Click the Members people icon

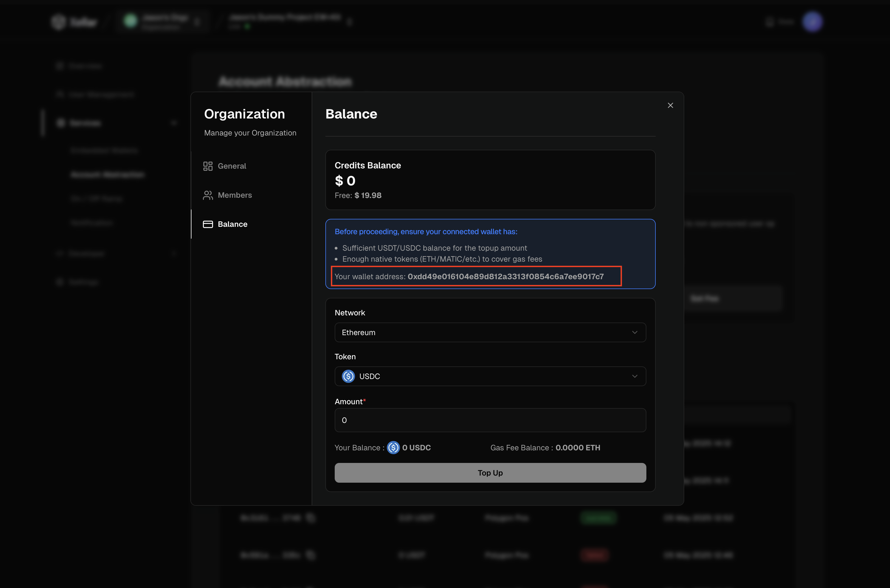[208, 195]
